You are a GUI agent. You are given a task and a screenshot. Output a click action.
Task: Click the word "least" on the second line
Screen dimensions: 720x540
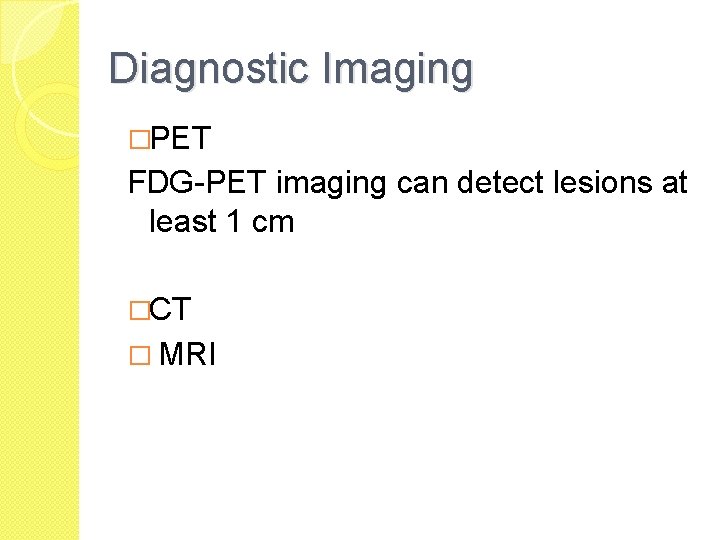click(182, 221)
